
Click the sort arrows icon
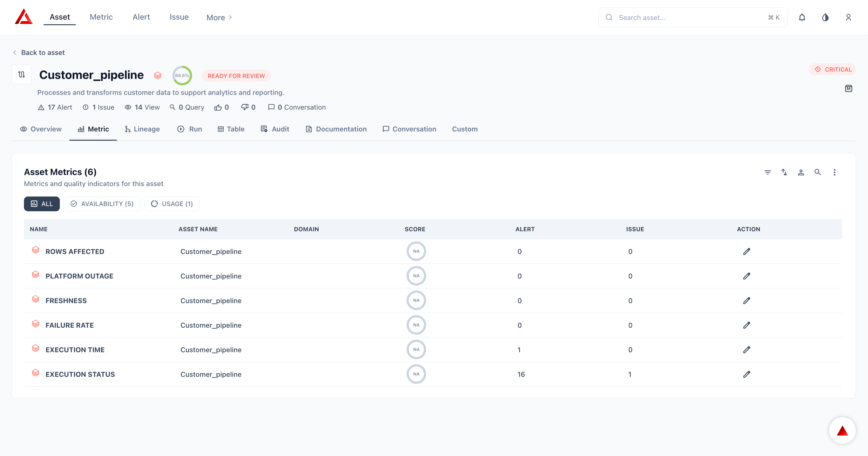[x=784, y=172]
